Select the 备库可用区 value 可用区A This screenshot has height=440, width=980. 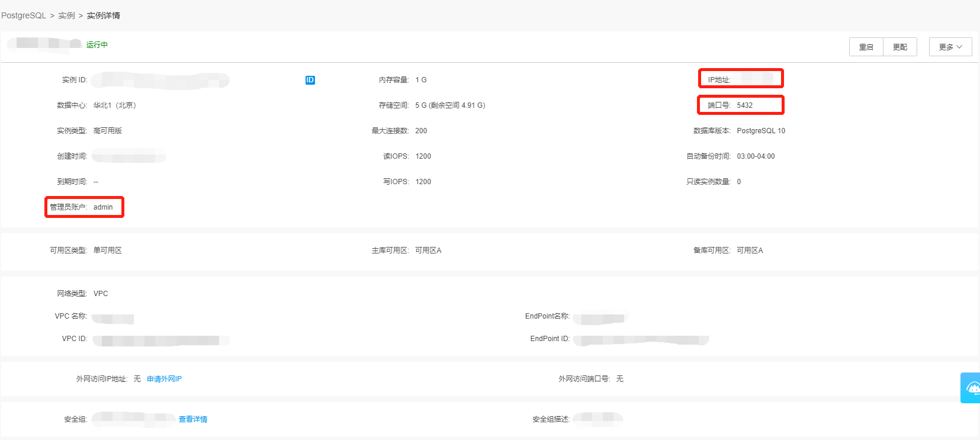coord(750,250)
